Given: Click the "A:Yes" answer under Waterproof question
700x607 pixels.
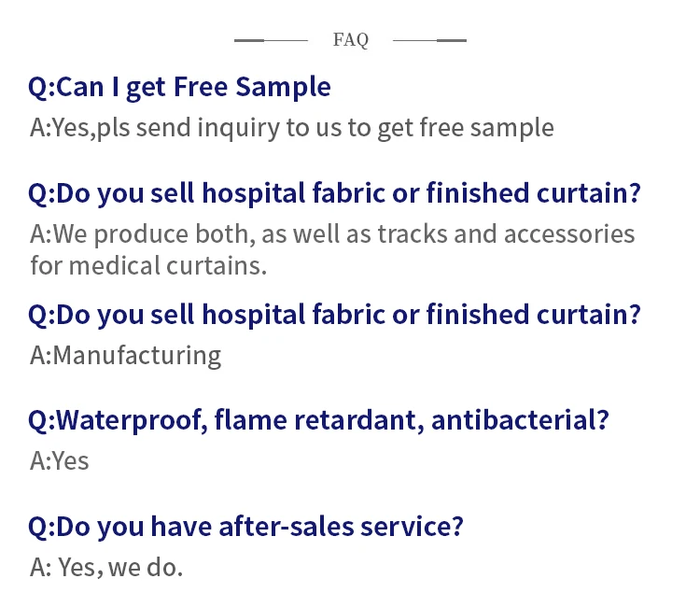Looking at the screenshot, I should [x=59, y=460].
